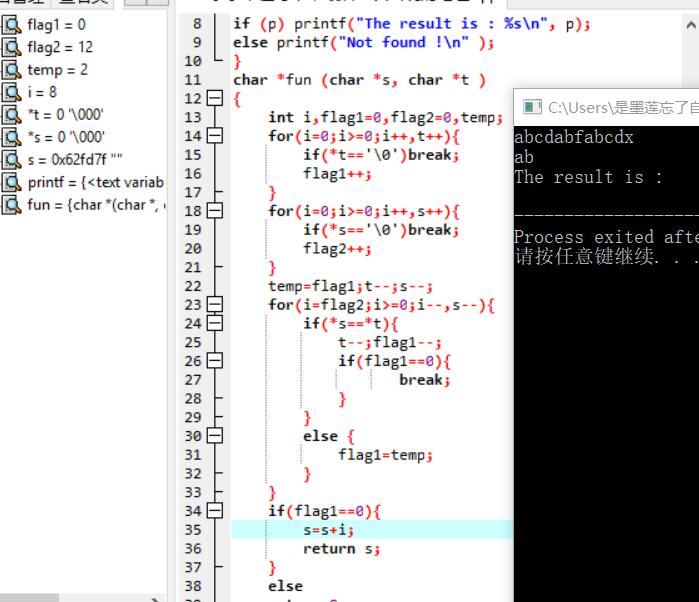Click the watch icon beside *t = 0
699x602 pixels.
click(12, 115)
